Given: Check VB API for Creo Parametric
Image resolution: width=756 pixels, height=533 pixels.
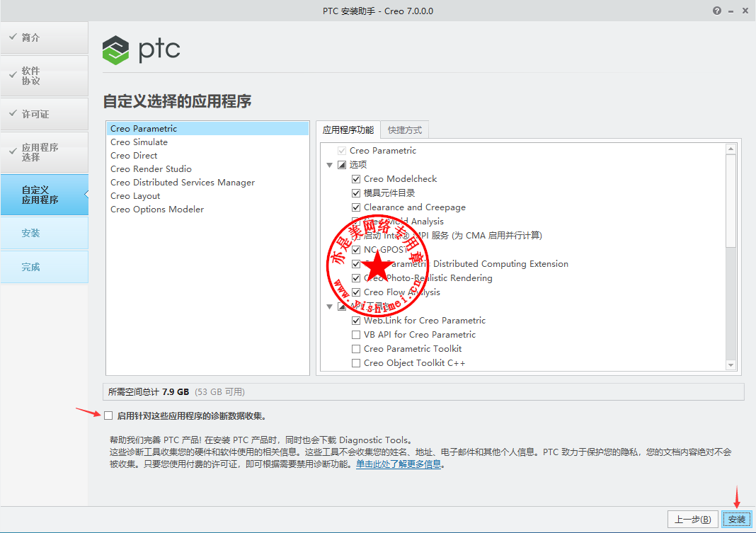Looking at the screenshot, I should tap(356, 334).
